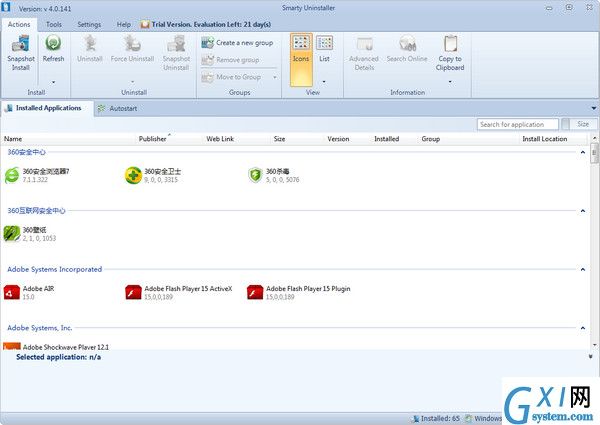Sort by Group column header
Viewport: 600px width, 425px height.
coord(430,139)
